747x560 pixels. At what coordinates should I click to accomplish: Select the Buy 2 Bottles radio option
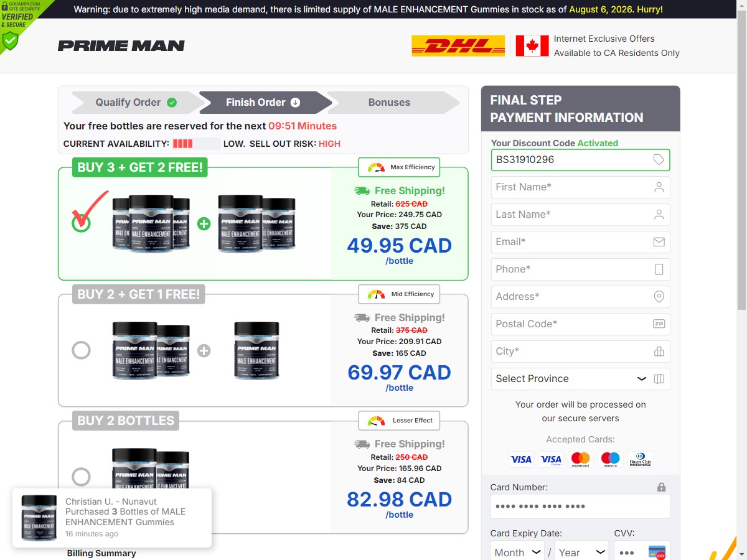click(x=81, y=477)
